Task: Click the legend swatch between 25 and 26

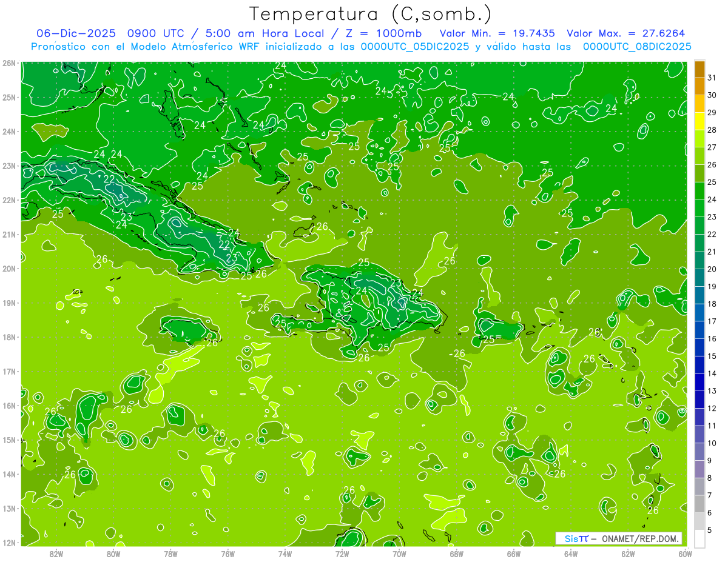Action: [699, 173]
